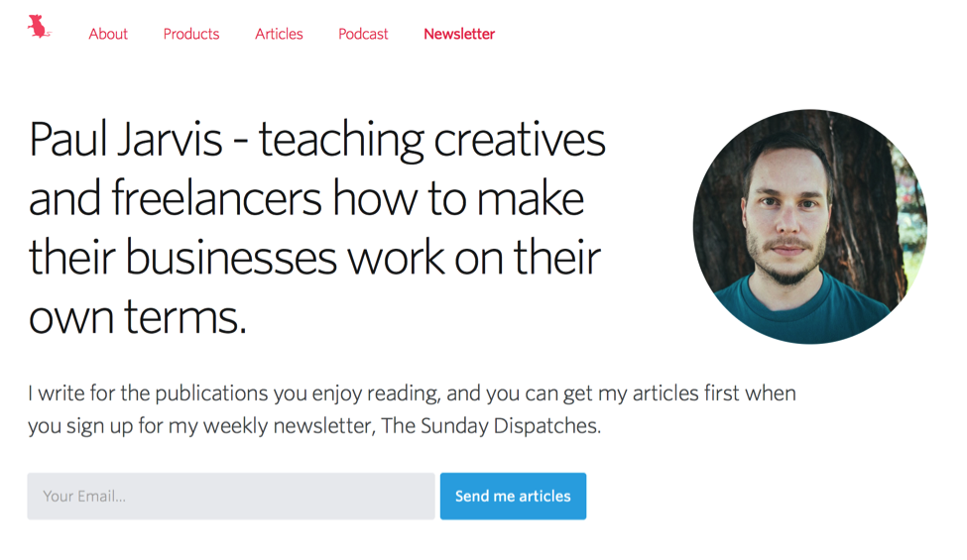Screen dimensions: 967x560
Task: Click the circular profile photo
Action: coord(809,227)
